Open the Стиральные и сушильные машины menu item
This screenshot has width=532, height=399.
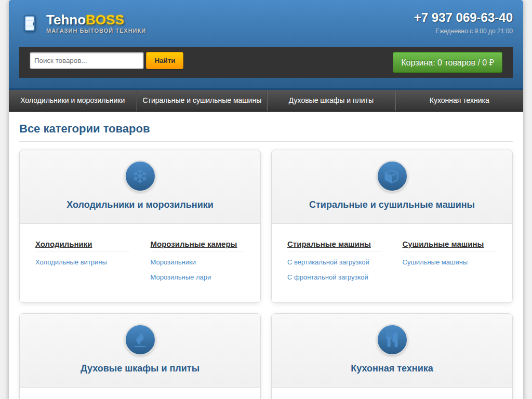(202, 100)
